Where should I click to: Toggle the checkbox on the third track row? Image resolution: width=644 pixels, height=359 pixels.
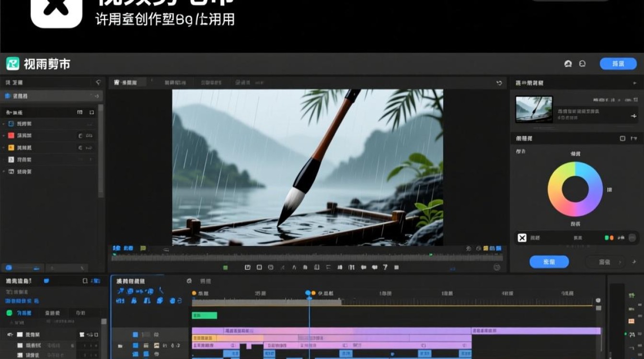[x=20, y=355]
